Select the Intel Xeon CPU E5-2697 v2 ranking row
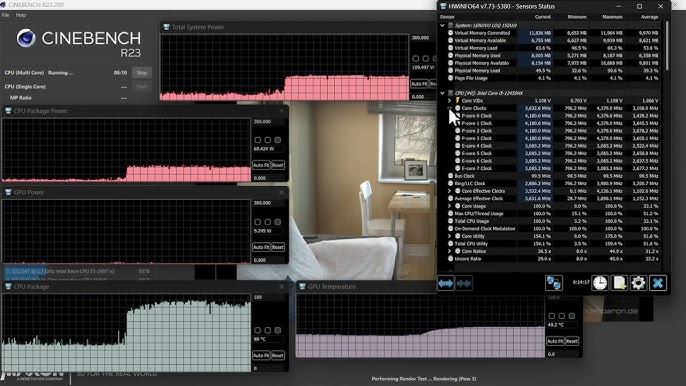The image size is (686, 386). click(77, 271)
